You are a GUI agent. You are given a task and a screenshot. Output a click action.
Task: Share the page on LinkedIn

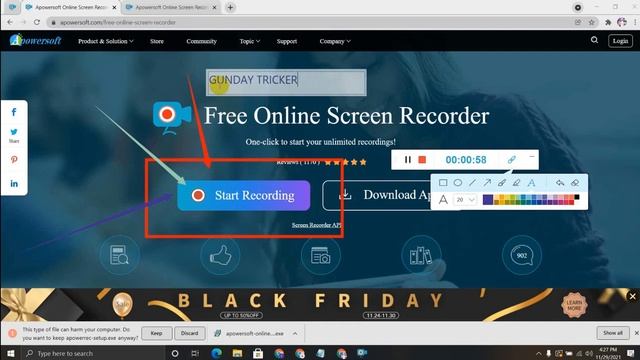coord(14,184)
